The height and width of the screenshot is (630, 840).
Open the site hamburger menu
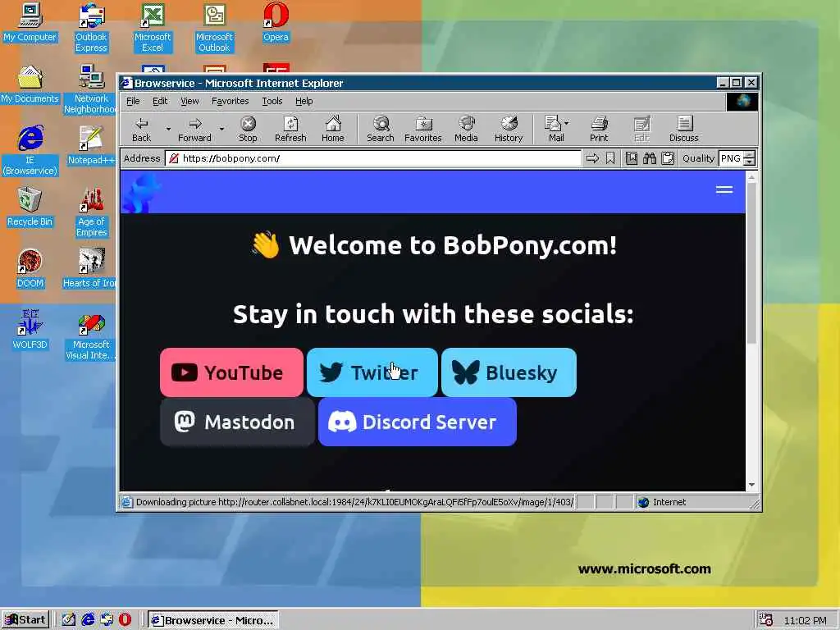pyautogui.click(x=724, y=189)
